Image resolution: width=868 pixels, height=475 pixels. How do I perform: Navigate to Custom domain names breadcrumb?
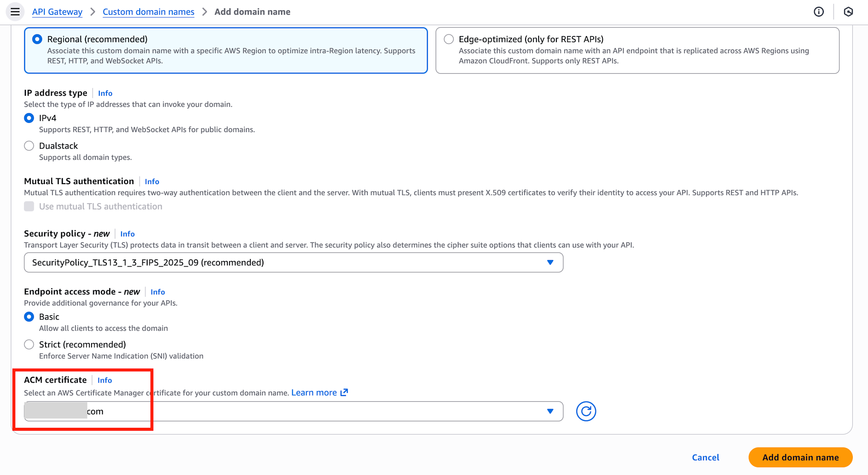(148, 12)
